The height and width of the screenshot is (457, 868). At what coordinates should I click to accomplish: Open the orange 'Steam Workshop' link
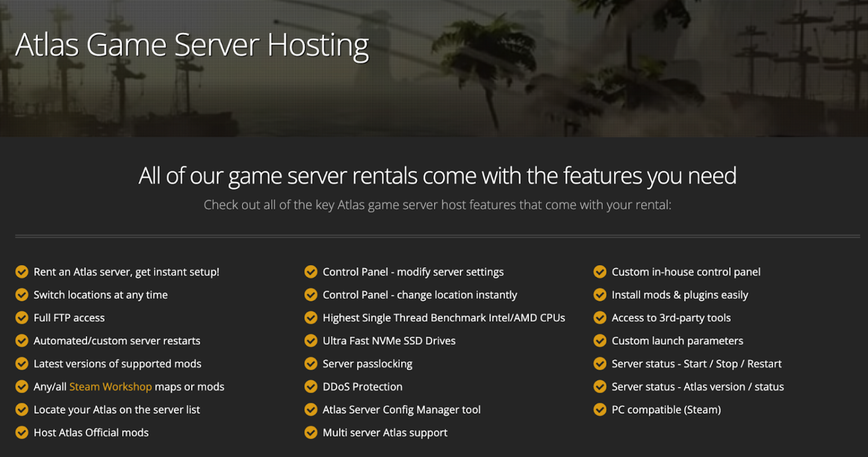point(111,387)
